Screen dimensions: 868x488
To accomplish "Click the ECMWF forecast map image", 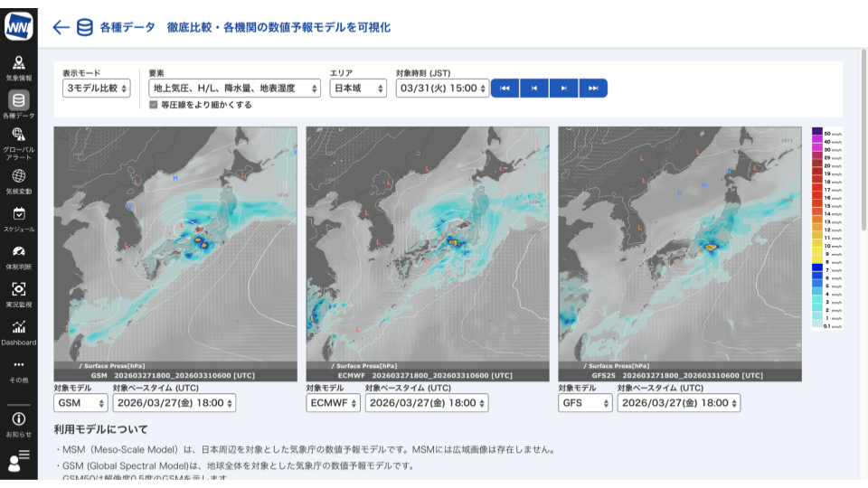I will (428, 244).
